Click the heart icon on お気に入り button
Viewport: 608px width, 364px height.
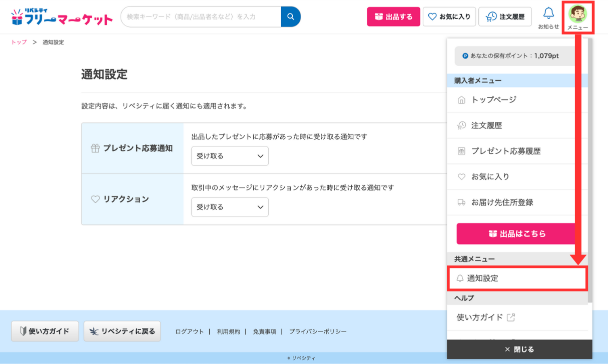pyautogui.click(x=432, y=16)
